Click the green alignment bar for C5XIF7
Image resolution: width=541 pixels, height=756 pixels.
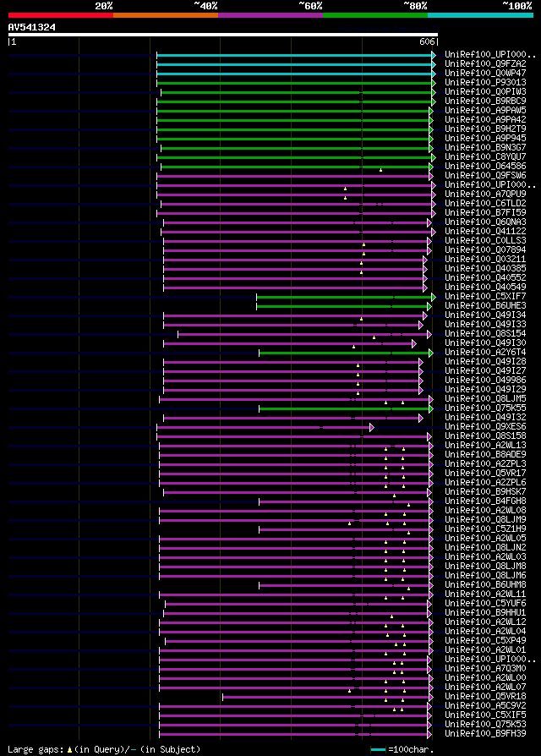pos(344,297)
